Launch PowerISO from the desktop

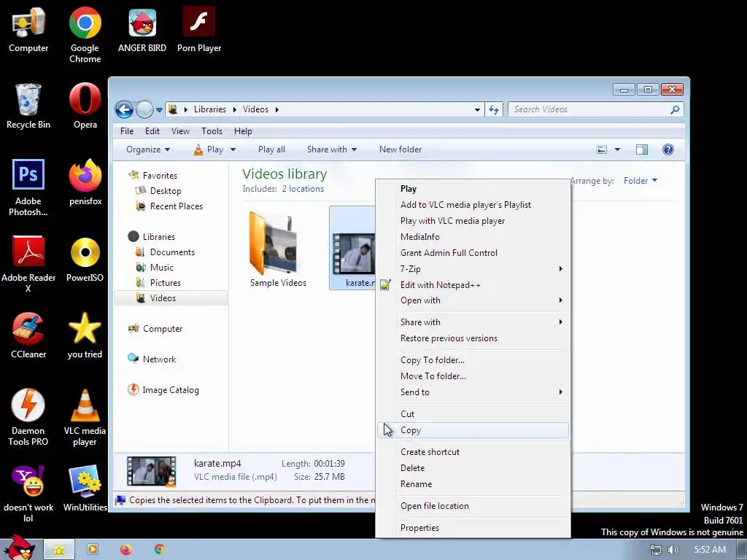click(85, 259)
